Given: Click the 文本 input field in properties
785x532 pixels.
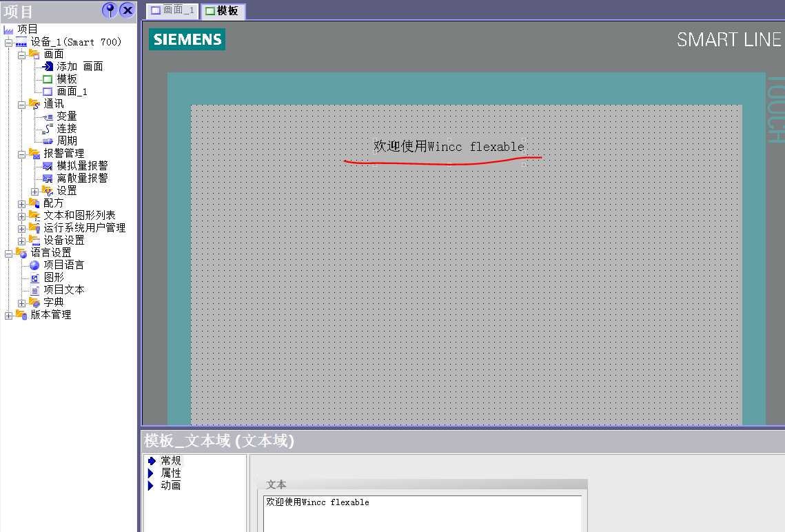Looking at the screenshot, I should pyautogui.click(x=422, y=513).
